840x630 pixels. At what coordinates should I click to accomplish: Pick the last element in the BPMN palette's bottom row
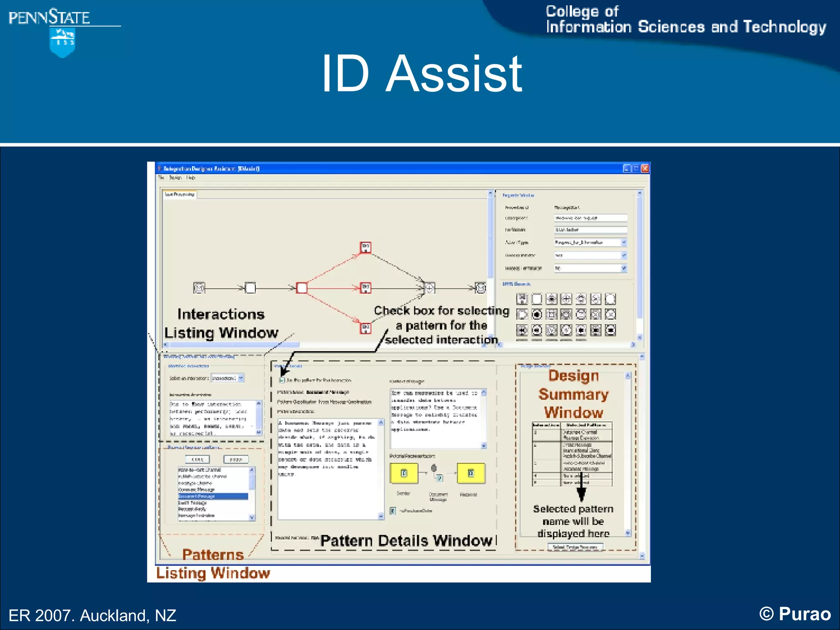[610, 330]
